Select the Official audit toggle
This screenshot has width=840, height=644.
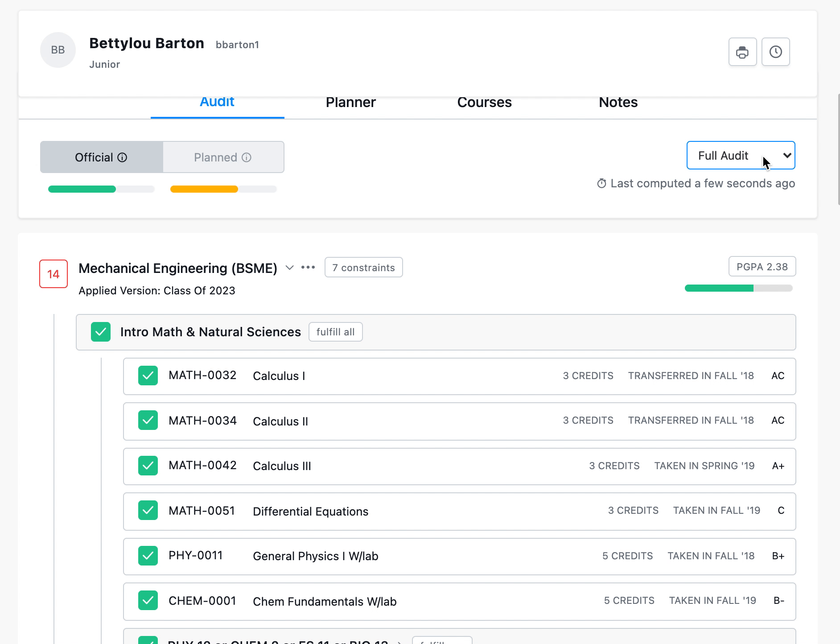[x=102, y=157]
